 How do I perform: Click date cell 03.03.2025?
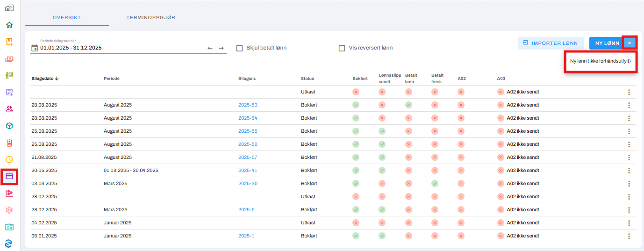pyautogui.click(x=44, y=184)
